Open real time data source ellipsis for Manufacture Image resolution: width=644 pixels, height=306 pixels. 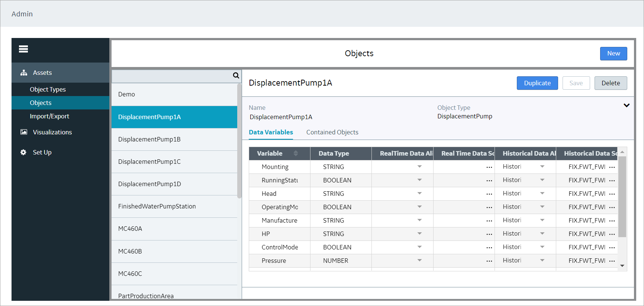pos(489,221)
